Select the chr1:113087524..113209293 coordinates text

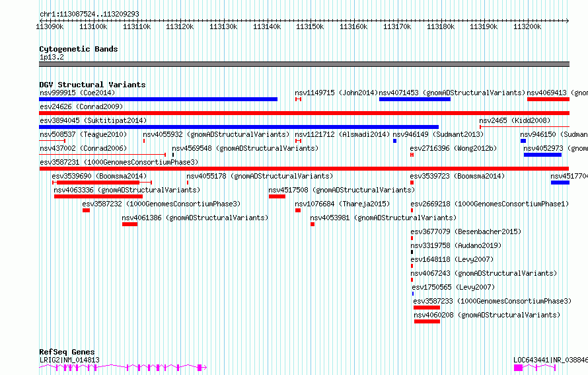coord(89,15)
